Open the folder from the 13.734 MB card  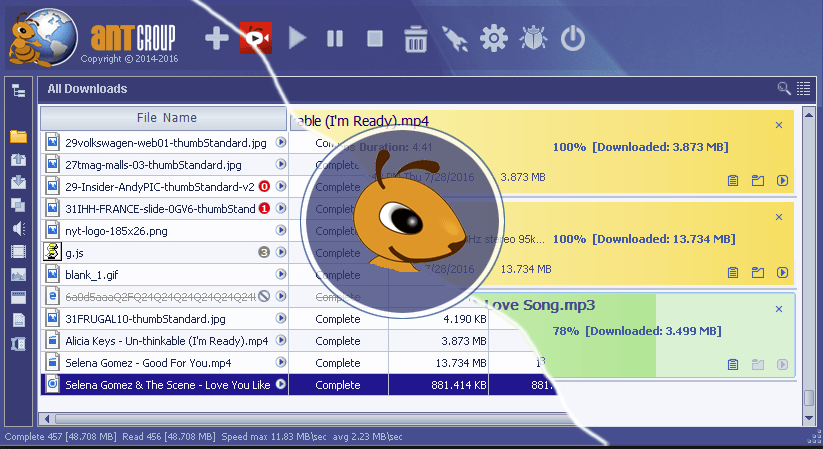tap(758, 273)
